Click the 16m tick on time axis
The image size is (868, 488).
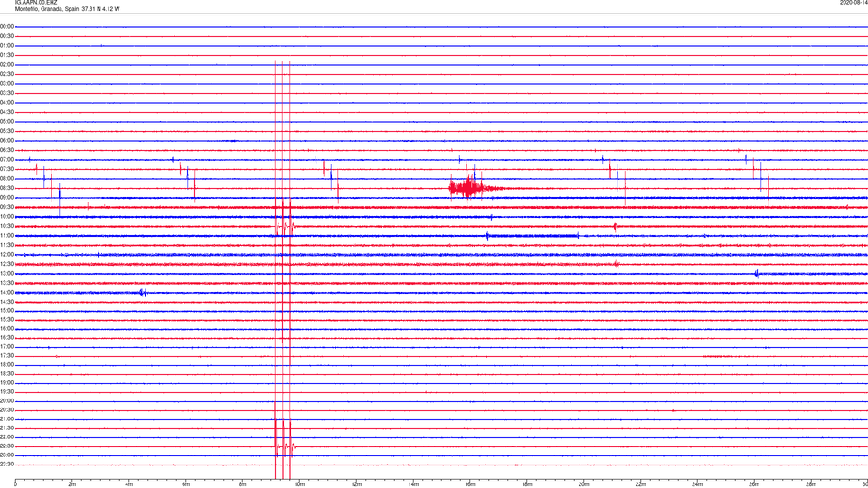[469, 484]
